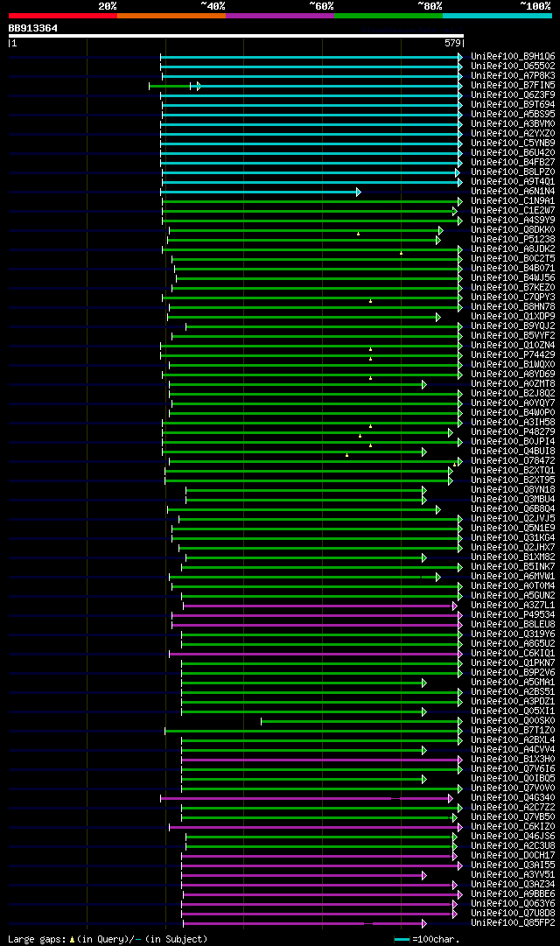
Task: Select the UniRef100_D0CH17 label
Action: pos(513,856)
